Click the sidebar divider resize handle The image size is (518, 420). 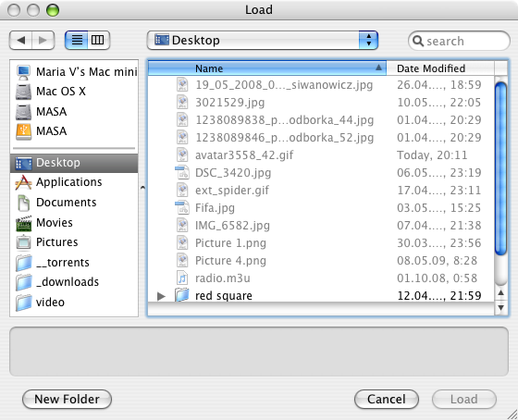142,188
